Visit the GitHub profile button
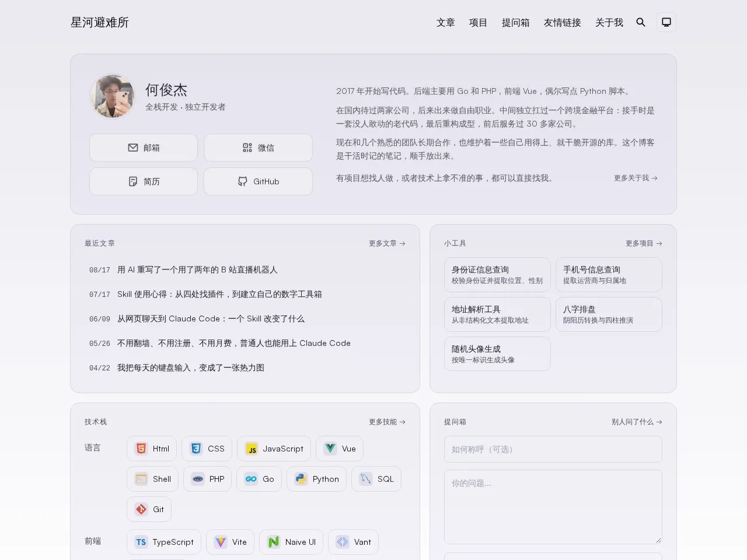 click(258, 181)
